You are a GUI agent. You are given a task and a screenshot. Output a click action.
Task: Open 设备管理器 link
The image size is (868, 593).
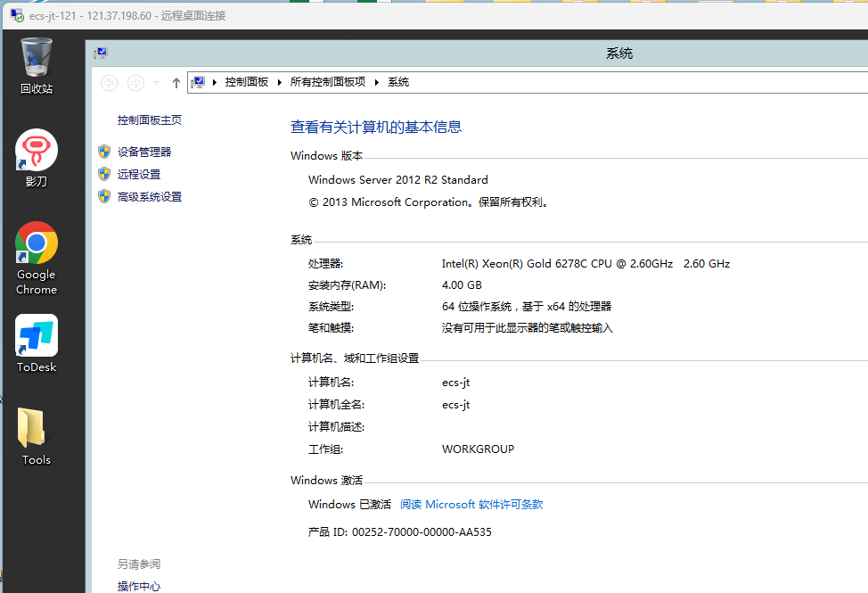pos(144,152)
